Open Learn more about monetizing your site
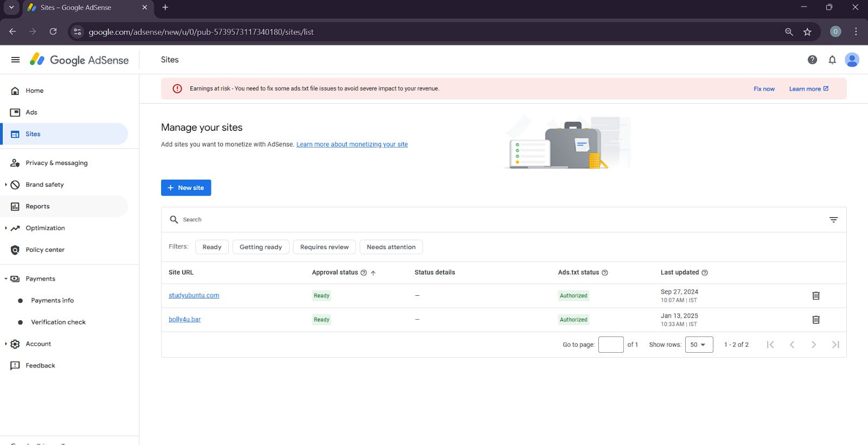 click(352, 144)
